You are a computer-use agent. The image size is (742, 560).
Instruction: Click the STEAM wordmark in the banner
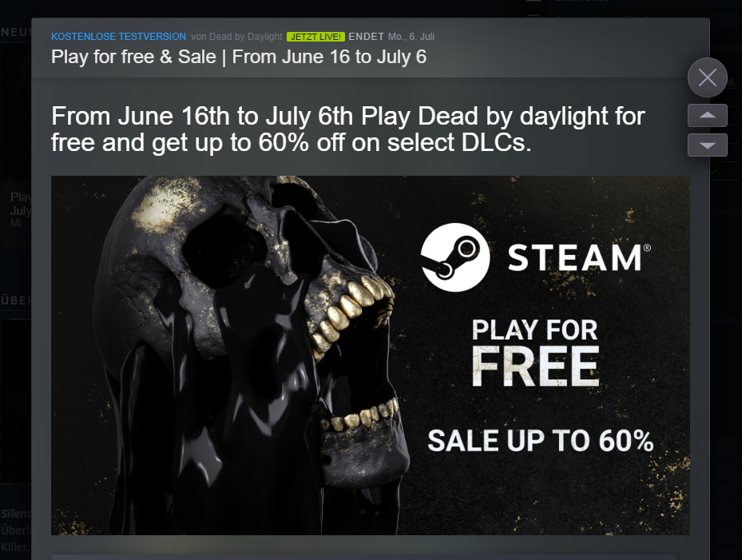pyautogui.click(x=579, y=257)
